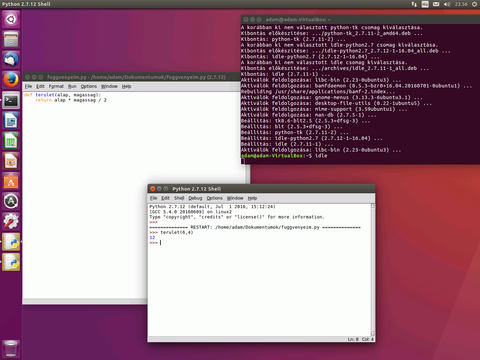Click the terminal title 'adam@adam-VirtualBox: ~'

(298, 20)
